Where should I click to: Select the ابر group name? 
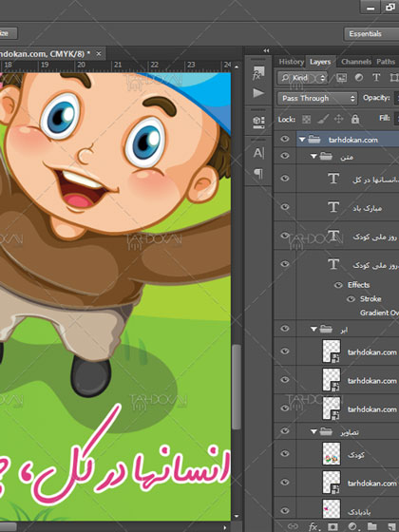tap(344, 330)
